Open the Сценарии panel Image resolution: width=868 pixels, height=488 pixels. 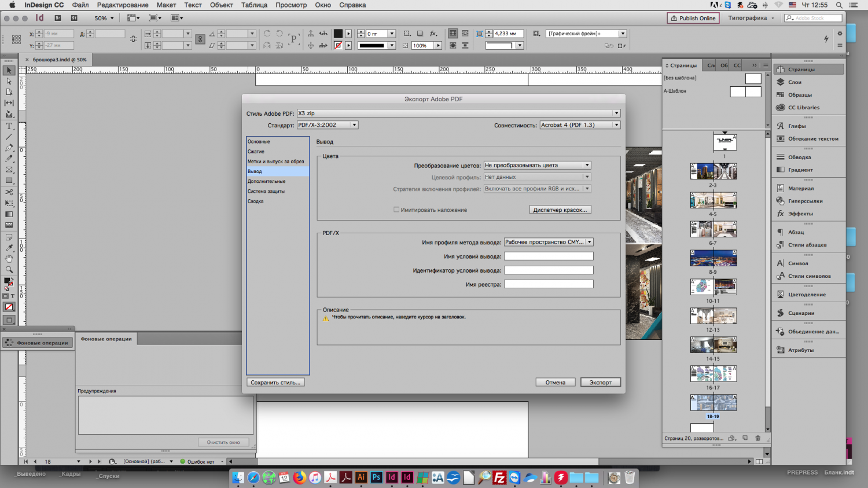pyautogui.click(x=801, y=313)
